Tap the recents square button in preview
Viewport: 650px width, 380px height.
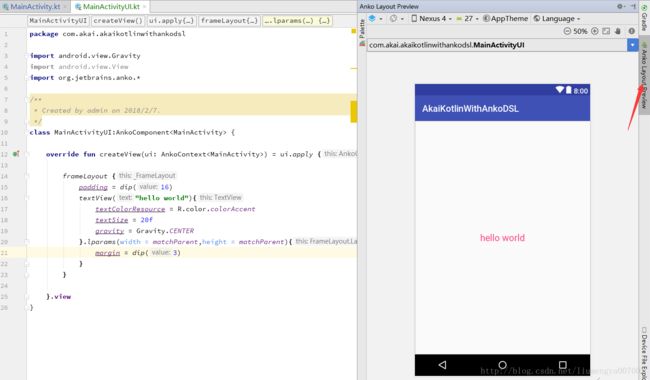(x=563, y=365)
